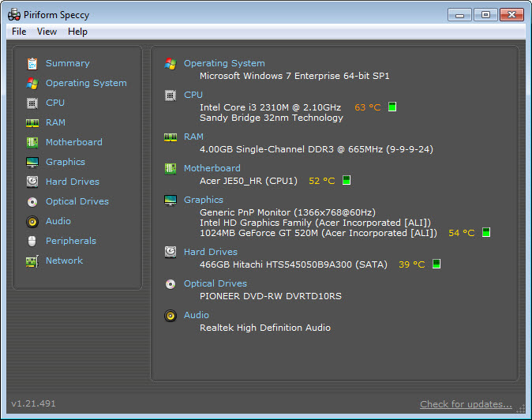Select Optical Drives in the sidebar

click(77, 201)
